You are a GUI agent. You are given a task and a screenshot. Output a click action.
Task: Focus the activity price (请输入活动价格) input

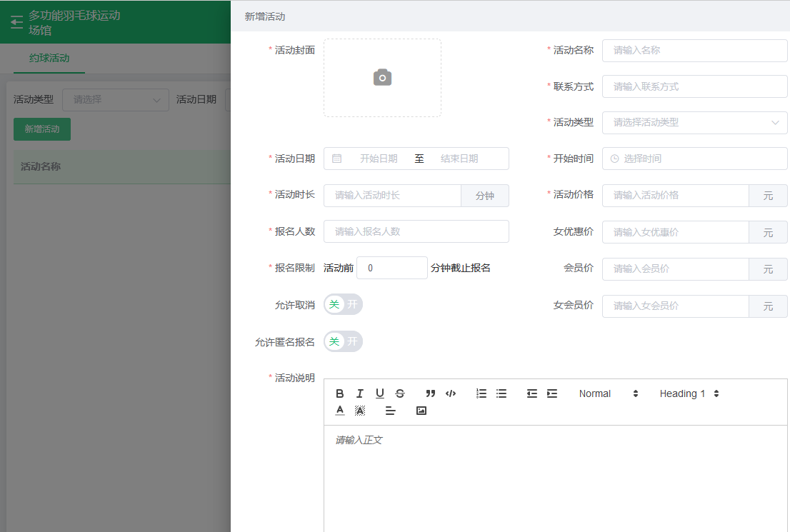(x=676, y=196)
